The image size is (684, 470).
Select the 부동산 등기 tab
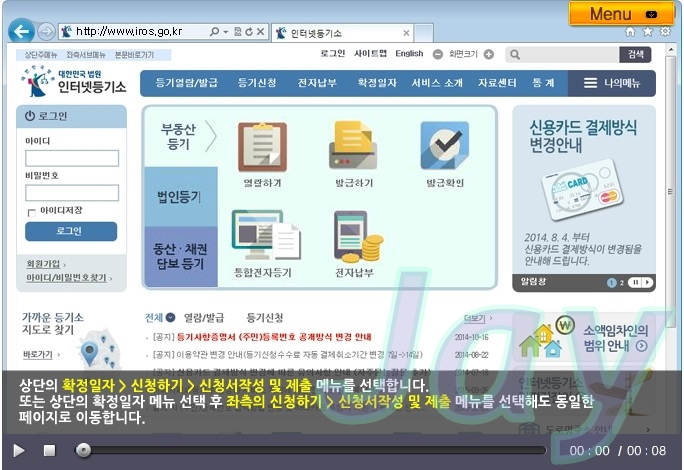click(x=181, y=137)
